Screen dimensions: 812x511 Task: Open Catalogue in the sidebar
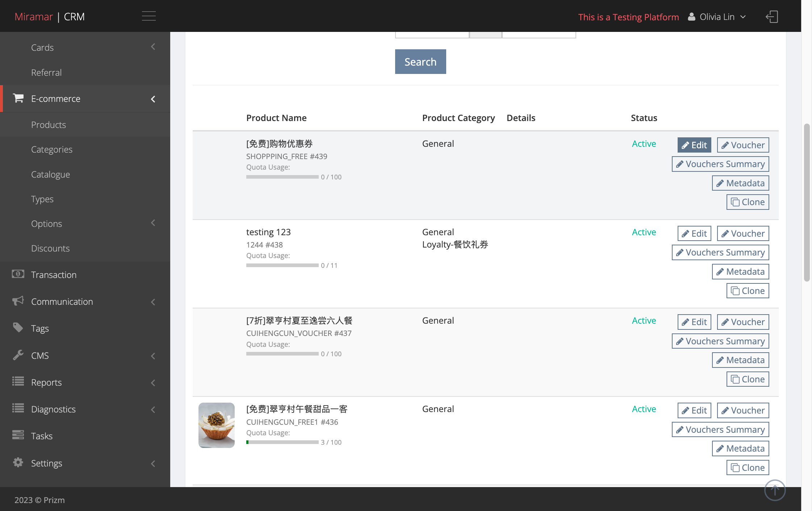click(x=51, y=174)
